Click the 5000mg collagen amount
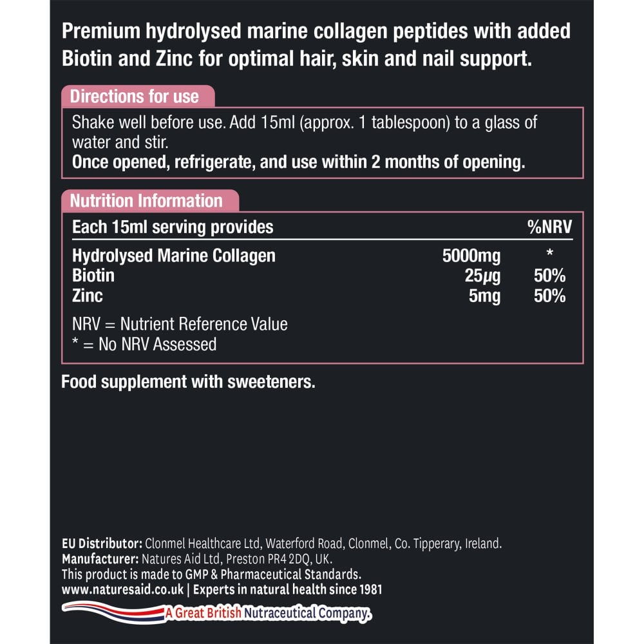 click(x=471, y=256)
